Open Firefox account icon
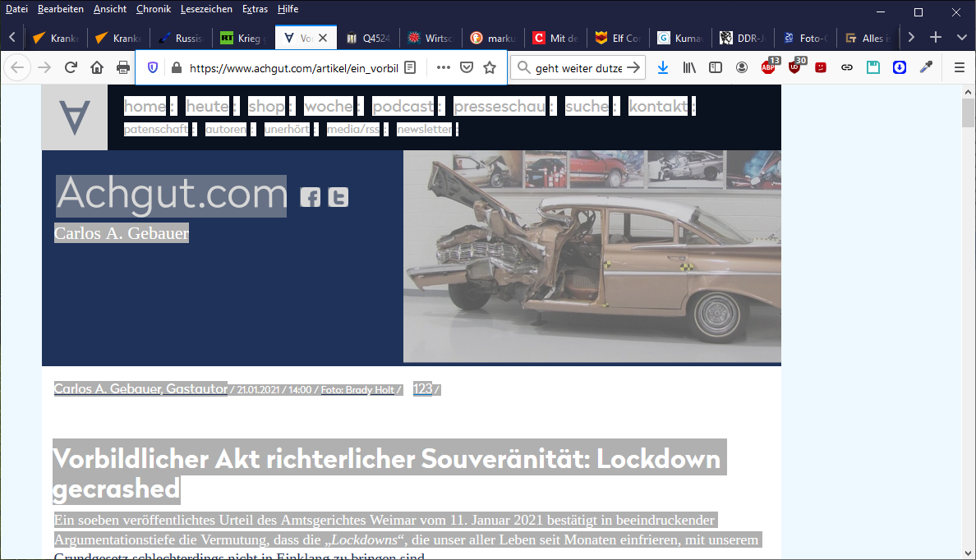Viewport: 976px width, 560px height. pyautogui.click(x=742, y=68)
